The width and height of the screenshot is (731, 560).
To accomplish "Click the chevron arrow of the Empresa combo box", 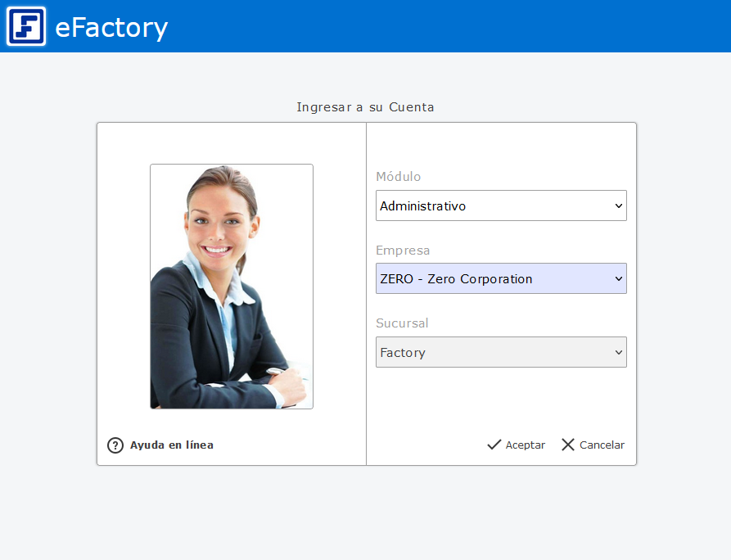I will click(x=618, y=279).
